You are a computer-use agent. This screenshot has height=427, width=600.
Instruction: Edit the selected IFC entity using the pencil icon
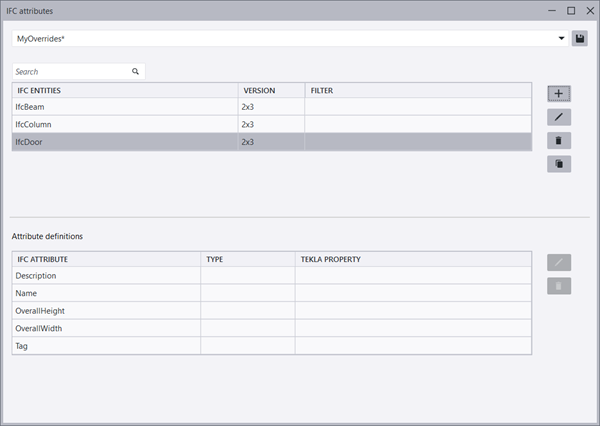pyautogui.click(x=559, y=117)
